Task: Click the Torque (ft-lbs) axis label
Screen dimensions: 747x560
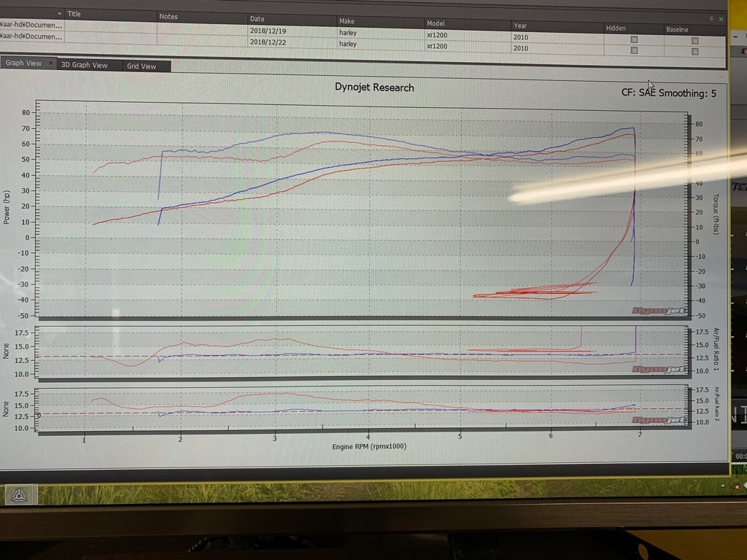Action: pyautogui.click(x=715, y=214)
